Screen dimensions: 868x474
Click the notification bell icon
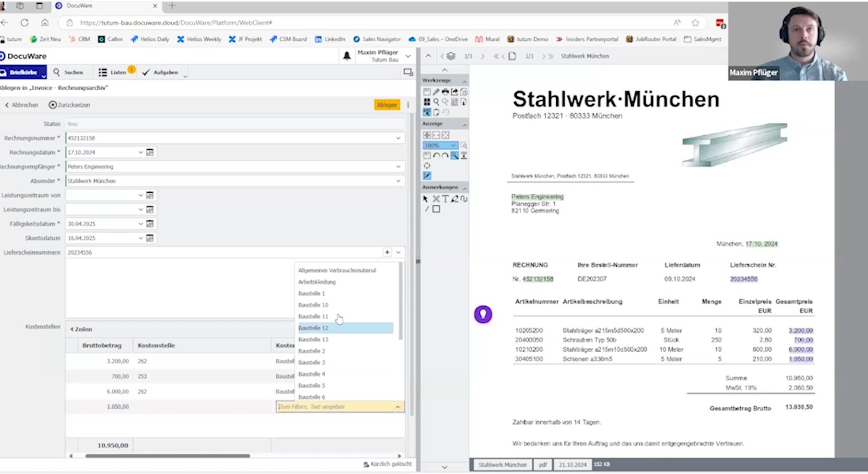pyautogui.click(x=347, y=56)
